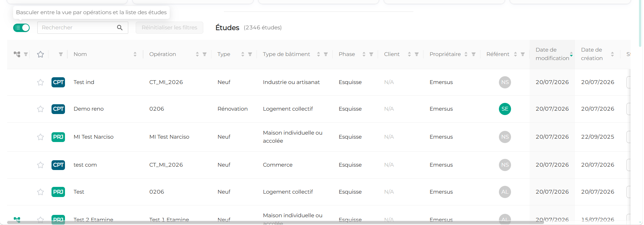
Task: Open the Phase column filter funnel
Action: pos(371,54)
